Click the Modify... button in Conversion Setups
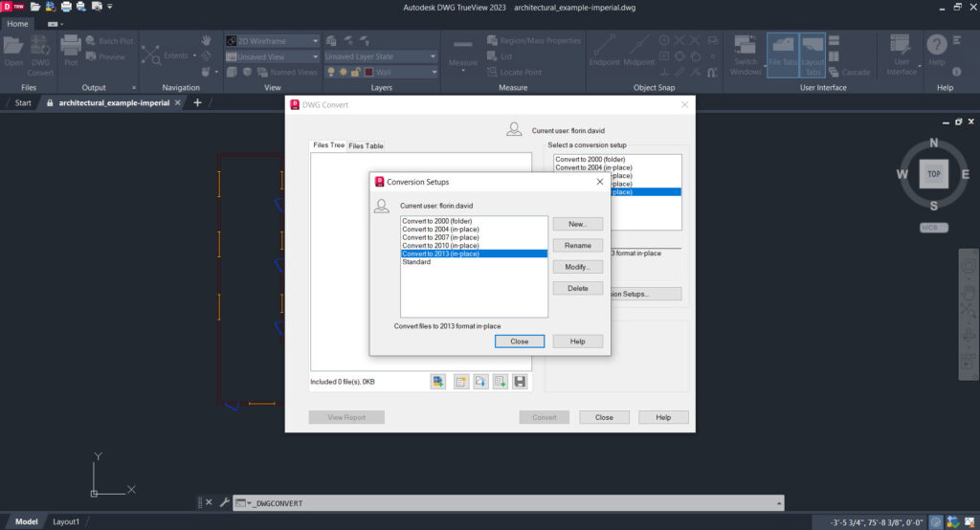Viewport: 980px width, 530px height. coord(577,267)
